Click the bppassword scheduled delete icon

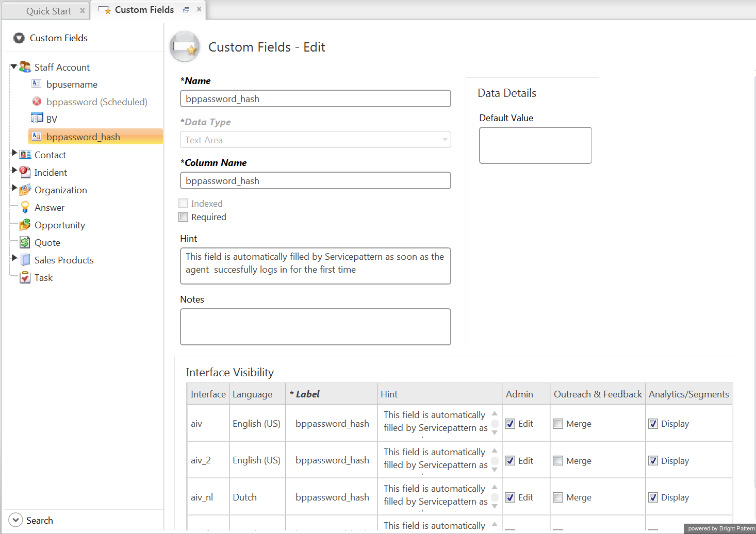(37, 101)
